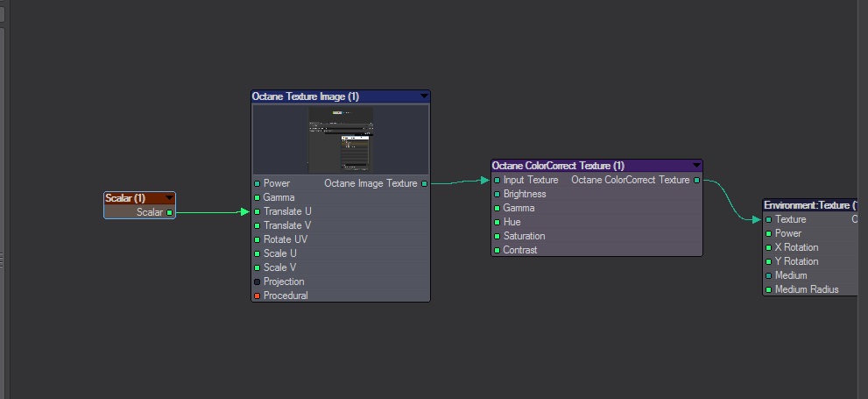Collapse the Octane Texture Image node arrow
The image size is (868, 399).
[424, 96]
